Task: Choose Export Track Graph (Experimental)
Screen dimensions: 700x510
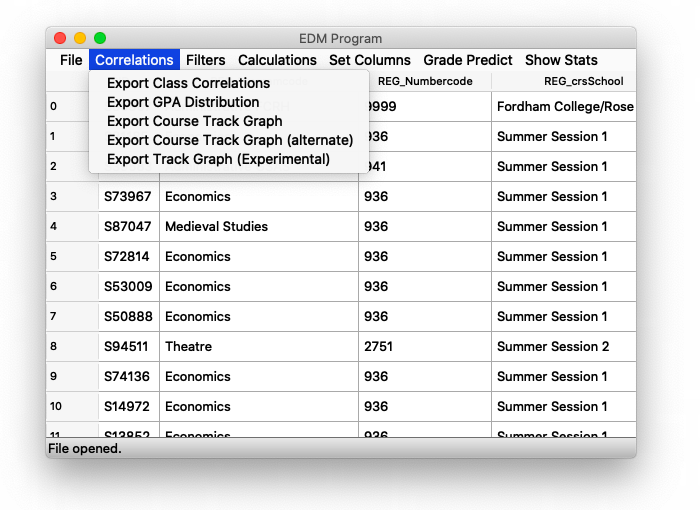Action: (x=218, y=159)
